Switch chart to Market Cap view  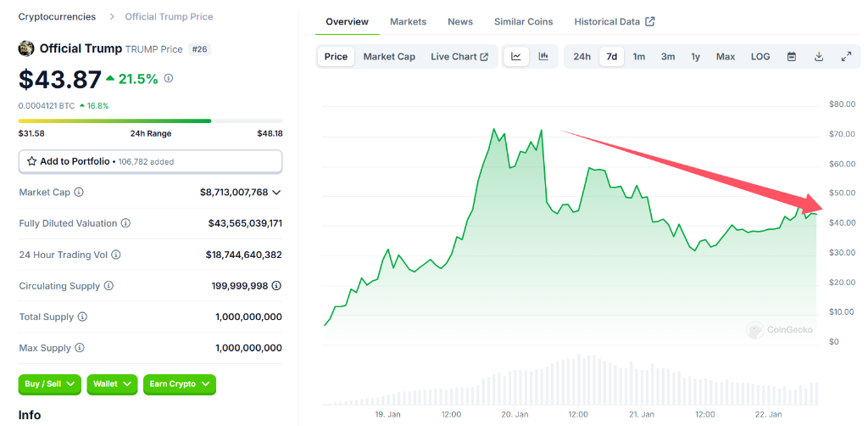coord(389,57)
